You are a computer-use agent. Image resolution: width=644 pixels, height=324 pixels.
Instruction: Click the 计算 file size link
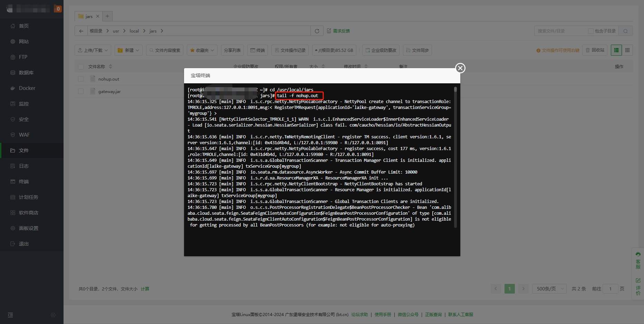[145, 289]
